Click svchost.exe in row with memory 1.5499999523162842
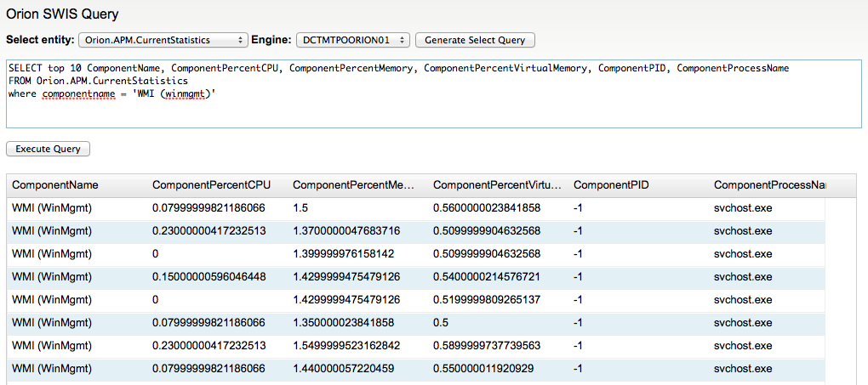This screenshot has width=868, height=385. 743,346
